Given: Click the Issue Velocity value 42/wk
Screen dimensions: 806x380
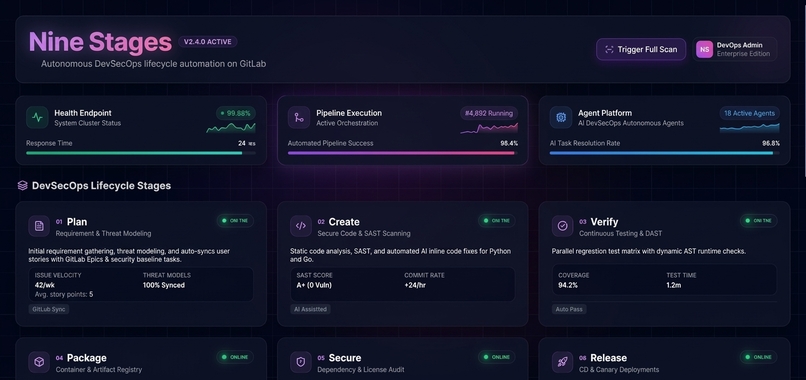Looking at the screenshot, I should pos(45,285).
